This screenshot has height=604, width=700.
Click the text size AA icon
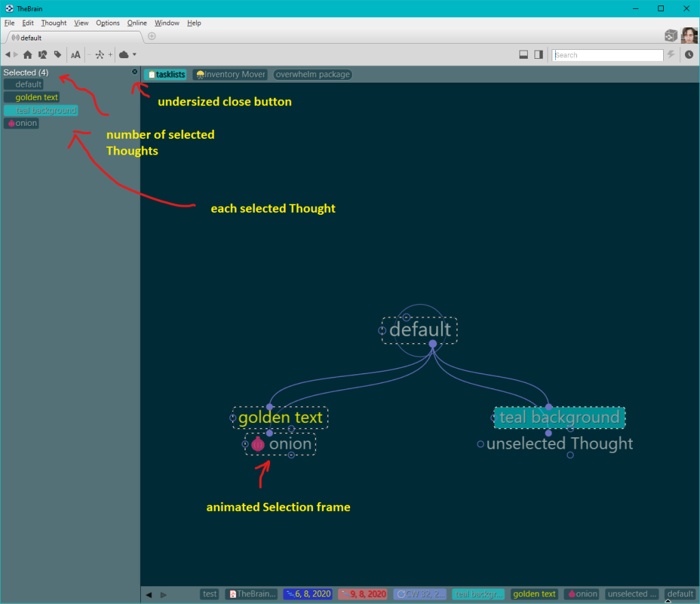pyautogui.click(x=76, y=55)
